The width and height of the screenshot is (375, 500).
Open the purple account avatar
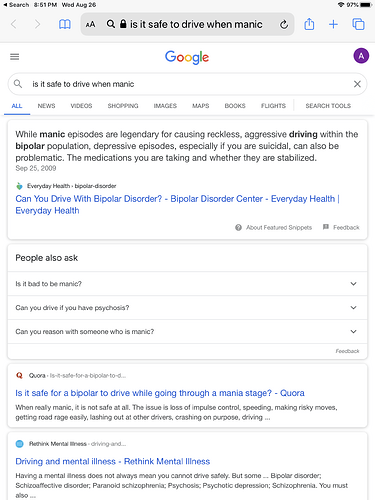pyautogui.click(x=361, y=56)
